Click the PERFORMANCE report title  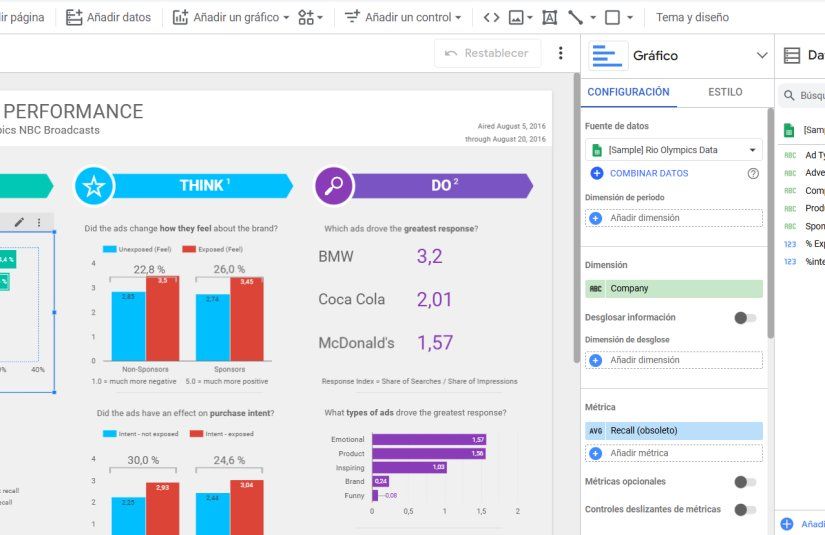point(73,112)
